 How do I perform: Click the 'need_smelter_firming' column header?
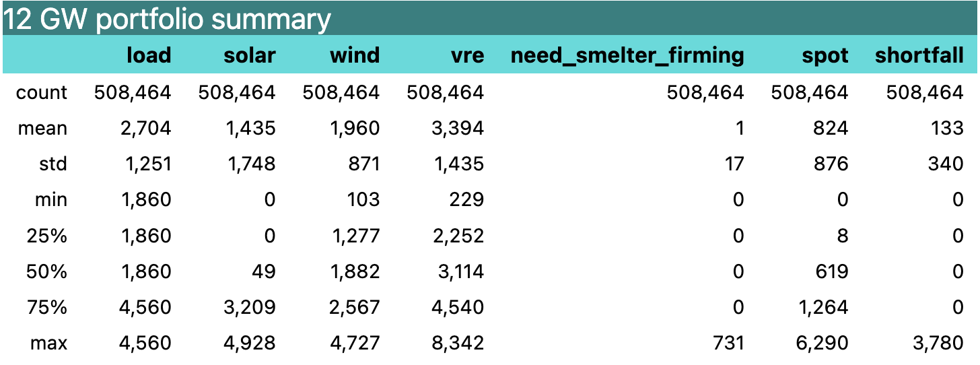coord(627,55)
